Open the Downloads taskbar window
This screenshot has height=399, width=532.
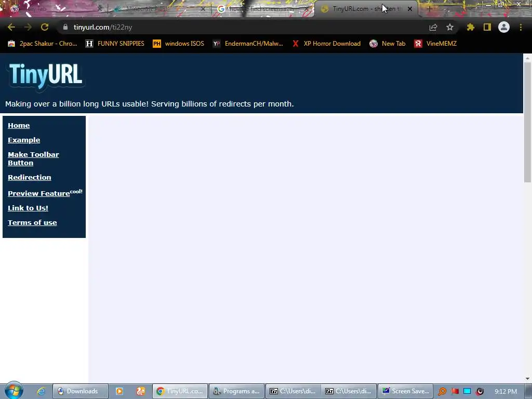(x=81, y=391)
